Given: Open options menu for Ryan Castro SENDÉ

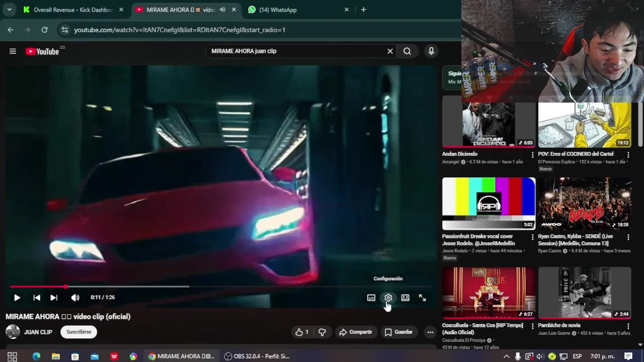Looking at the screenshot, I should 628,237.
